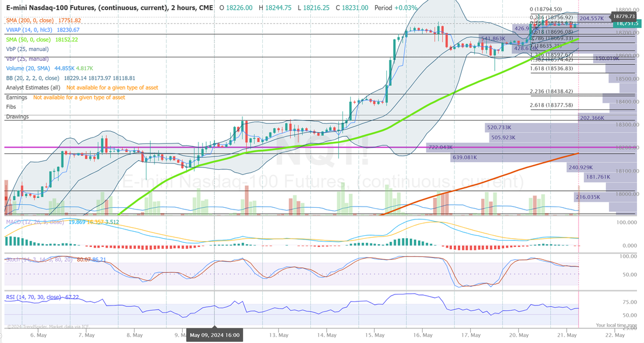Click the 18500.00 price axis label
The image size is (644, 343).
click(x=627, y=79)
